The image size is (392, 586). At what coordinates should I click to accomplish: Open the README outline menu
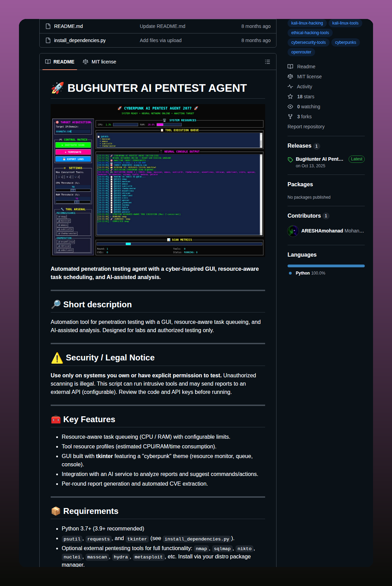click(x=267, y=62)
